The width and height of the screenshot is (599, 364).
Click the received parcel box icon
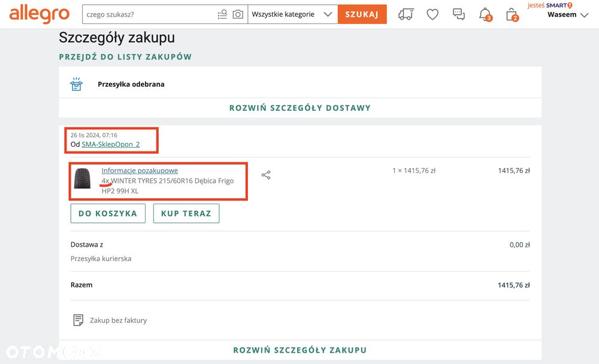[77, 84]
